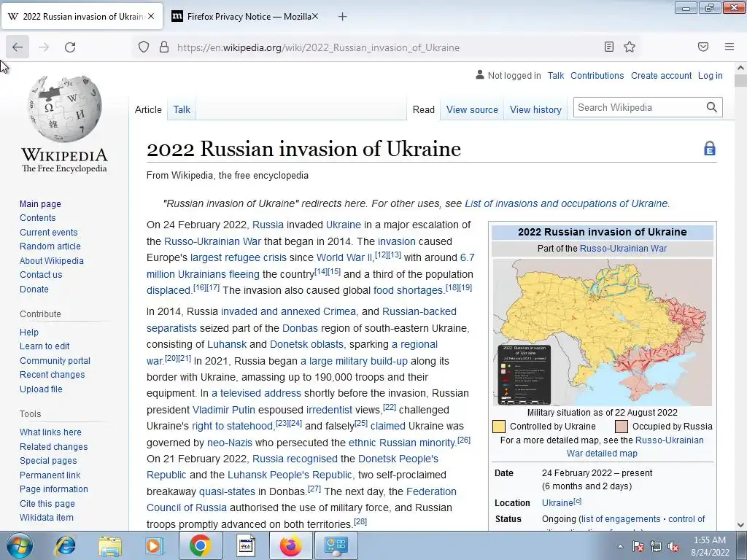This screenshot has width=747, height=560.
Task: Click the Create account link
Action: pyautogui.click(x=661, y=75)
